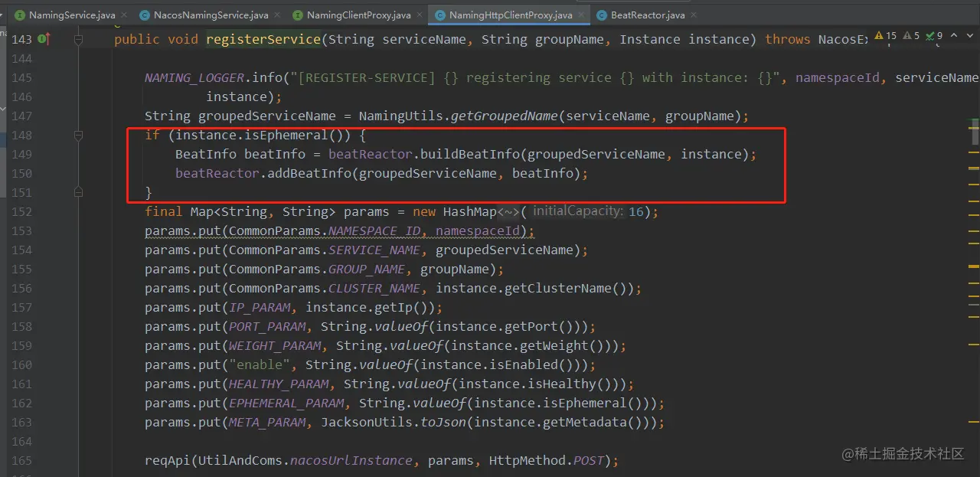Click the yellow warning stripe mark beside line 149
This screenshot has height=477, width=980.
pos(974,152)
